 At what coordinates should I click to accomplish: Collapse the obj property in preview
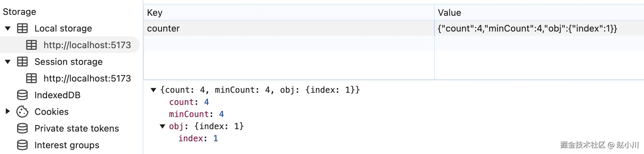tap(162, 126)
